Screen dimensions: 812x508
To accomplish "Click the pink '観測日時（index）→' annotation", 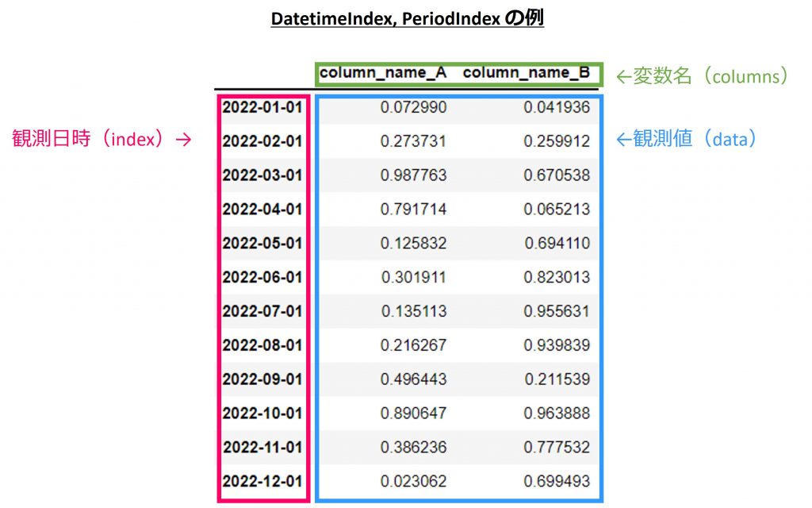I will coord(102,140).
